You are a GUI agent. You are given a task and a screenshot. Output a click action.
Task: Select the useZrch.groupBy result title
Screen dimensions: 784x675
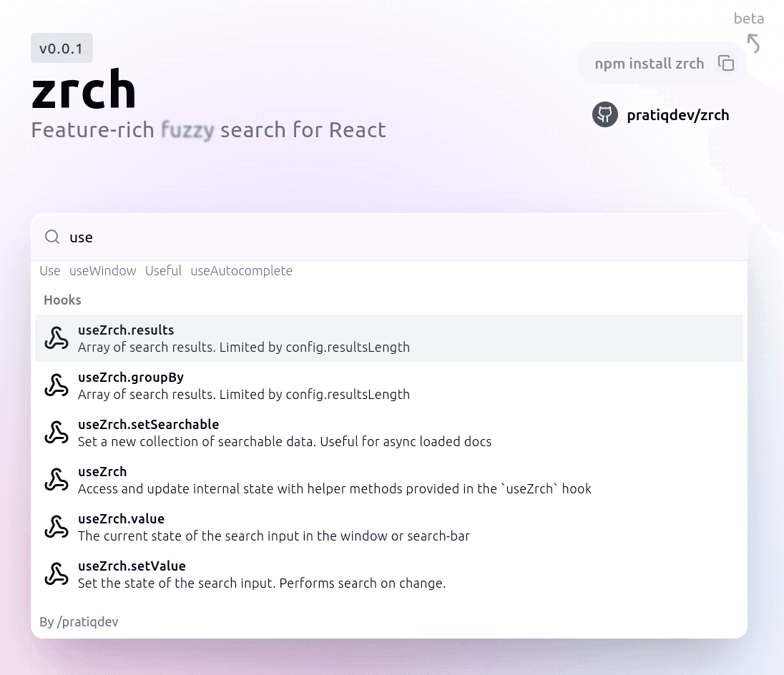coord(131,378)
